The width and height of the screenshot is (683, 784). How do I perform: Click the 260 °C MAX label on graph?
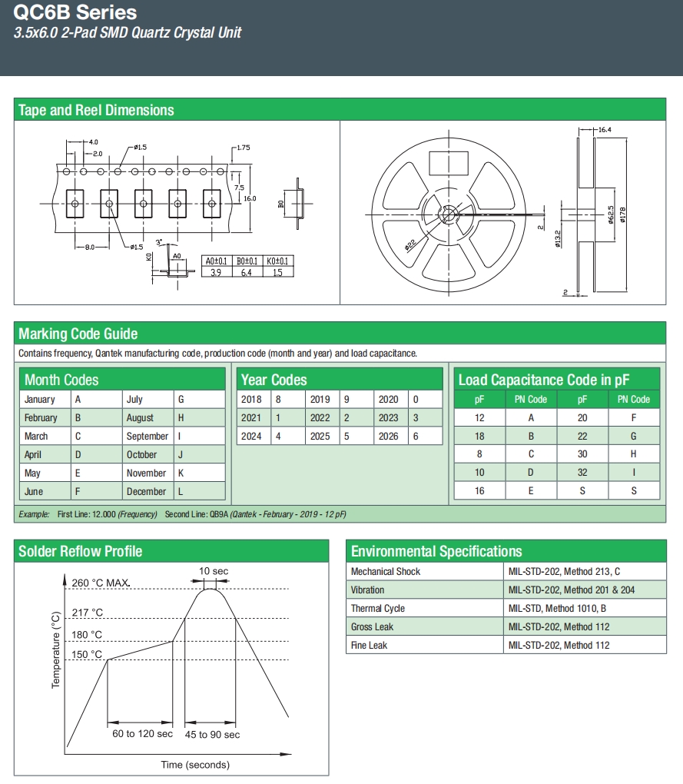[x=101, y=583]
